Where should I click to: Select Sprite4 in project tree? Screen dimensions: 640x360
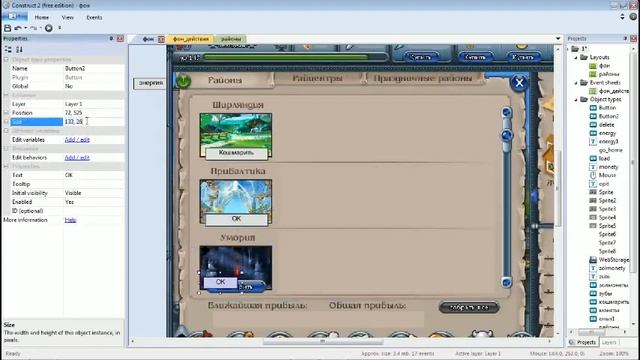(x=607, y=218)
